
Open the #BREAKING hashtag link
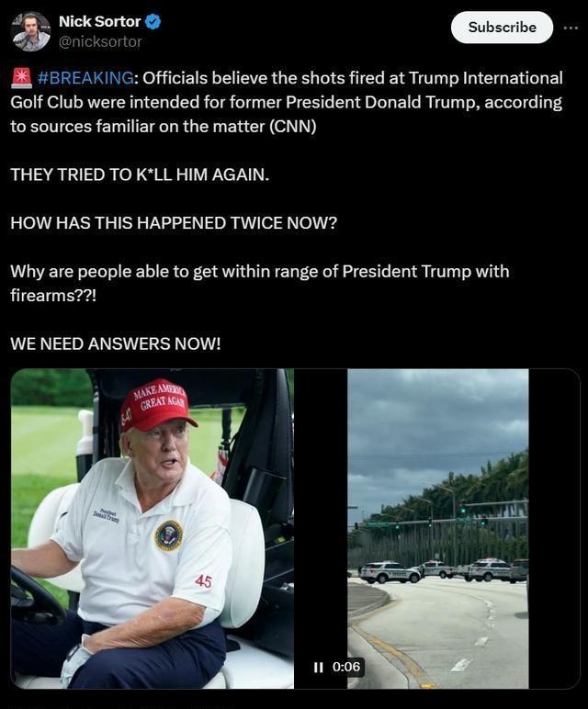click(85, 78)
